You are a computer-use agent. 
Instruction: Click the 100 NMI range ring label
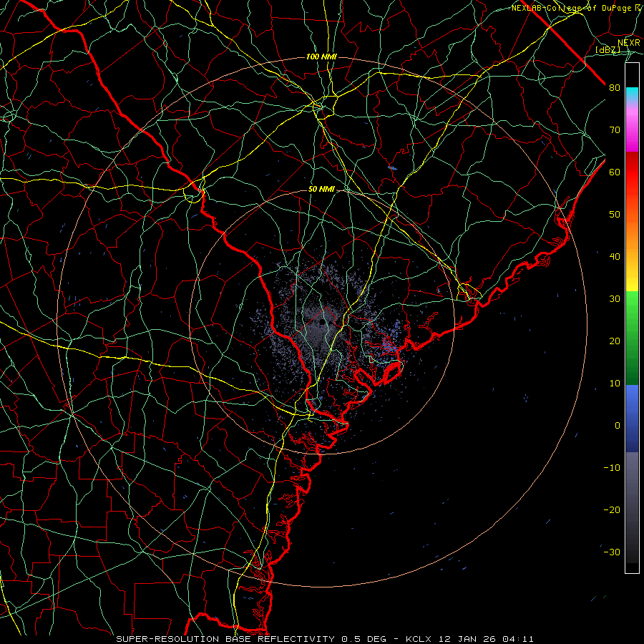pyautogui.click(x=321, y=57)
